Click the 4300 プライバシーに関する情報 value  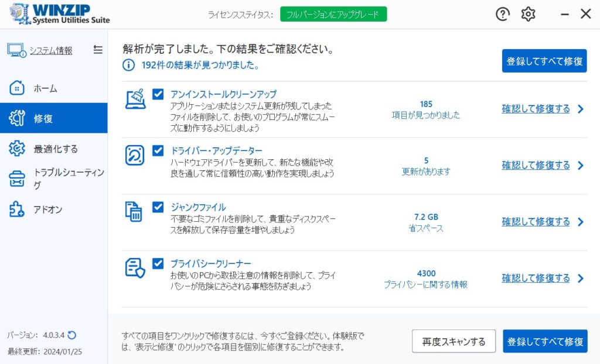click(426, 279)
